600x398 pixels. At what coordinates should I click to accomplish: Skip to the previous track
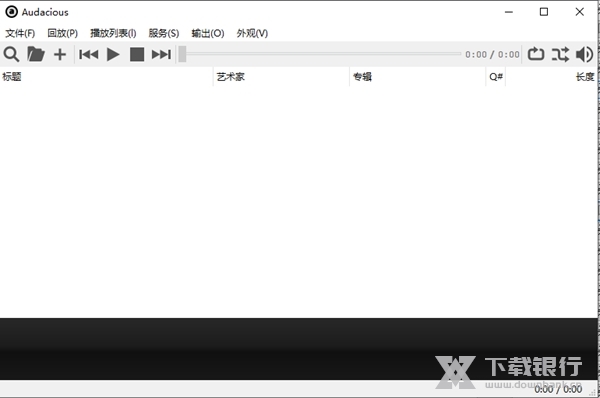[x=88, y=54]
